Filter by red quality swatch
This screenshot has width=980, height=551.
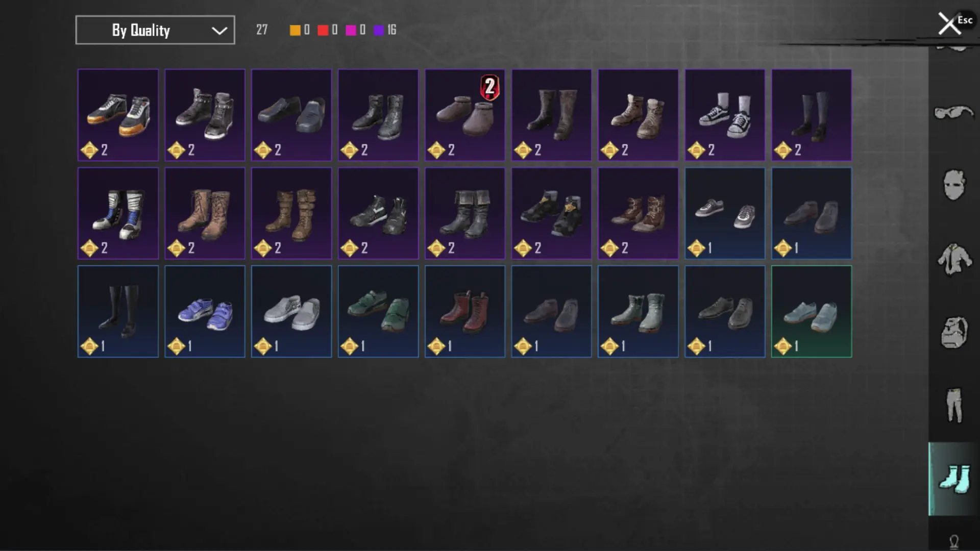(323, 30)
